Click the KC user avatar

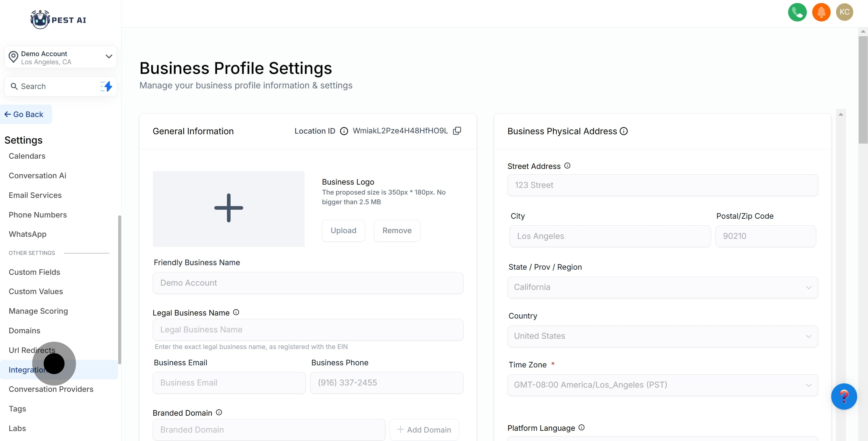click(x=844, y=12)
